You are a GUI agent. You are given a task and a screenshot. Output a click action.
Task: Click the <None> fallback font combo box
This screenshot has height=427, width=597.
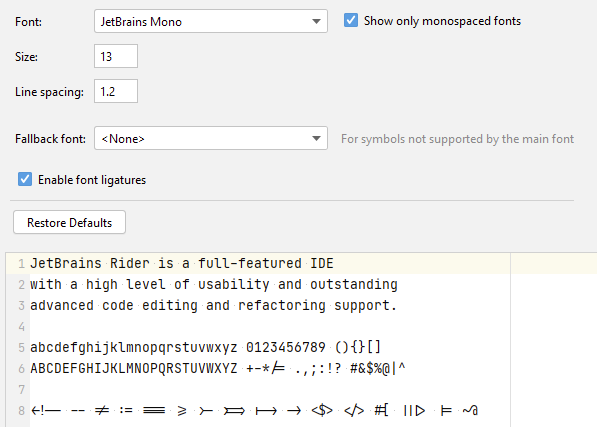(211, 138)
